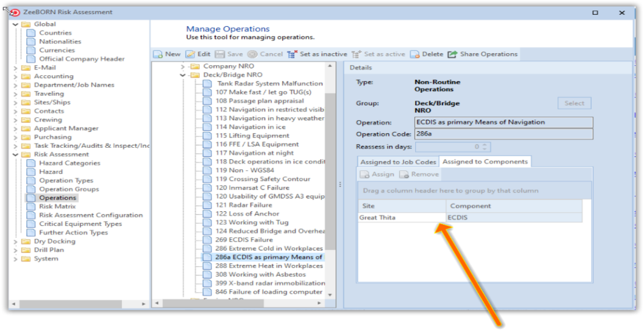Click the Nationalities page icon
Image resolution: width=644 pixels, height=331 pixels.
(x=31, y=42)
